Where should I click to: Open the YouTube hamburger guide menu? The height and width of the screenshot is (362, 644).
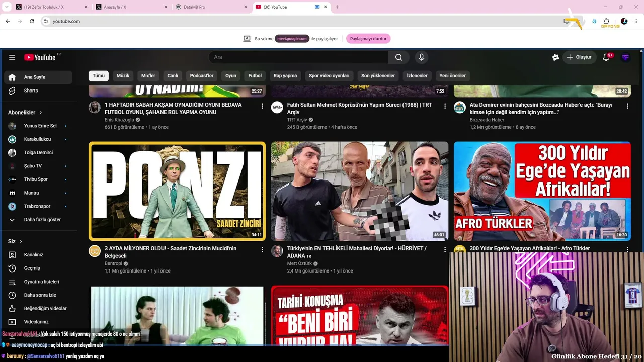[x=12, y=57]
